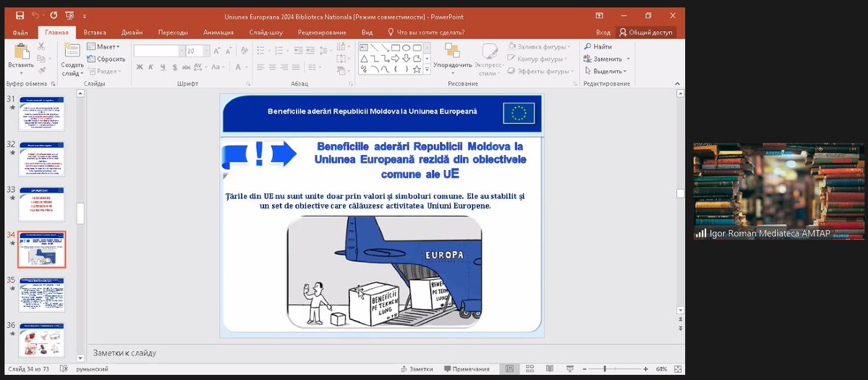Select the star shape in shapes gallery
The height and width of the screenshot is (380, 868).
(417, 69)
